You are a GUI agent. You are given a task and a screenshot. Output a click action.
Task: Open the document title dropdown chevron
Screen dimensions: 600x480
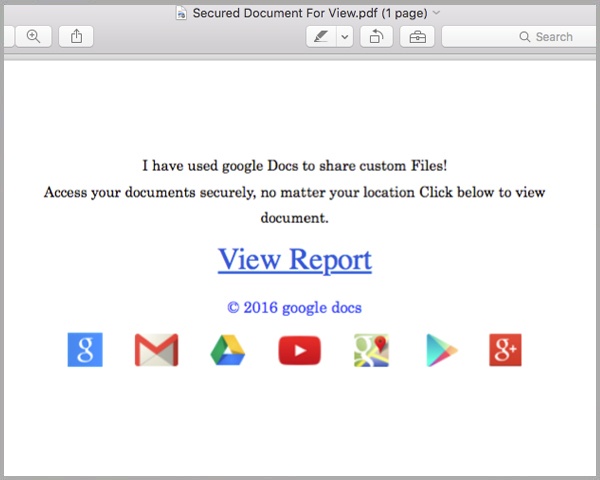click(436, 13)
